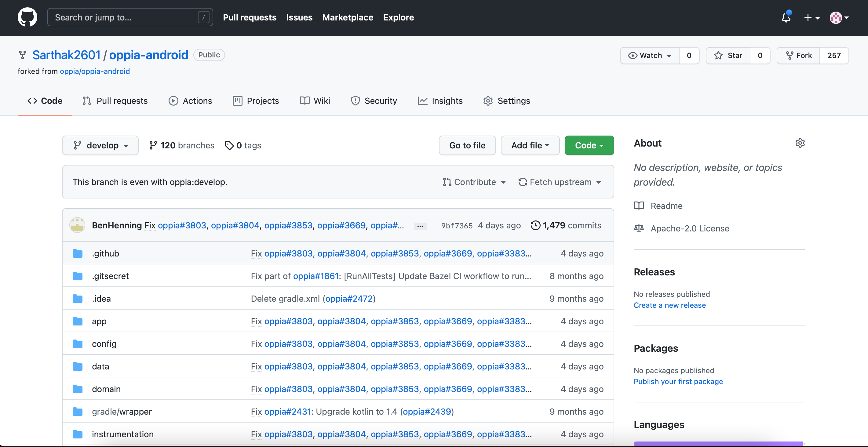Open Marketplace from the top navigation
Image resolution: width=868 pixels, height=447 pixels.
[x=348, y=17]
